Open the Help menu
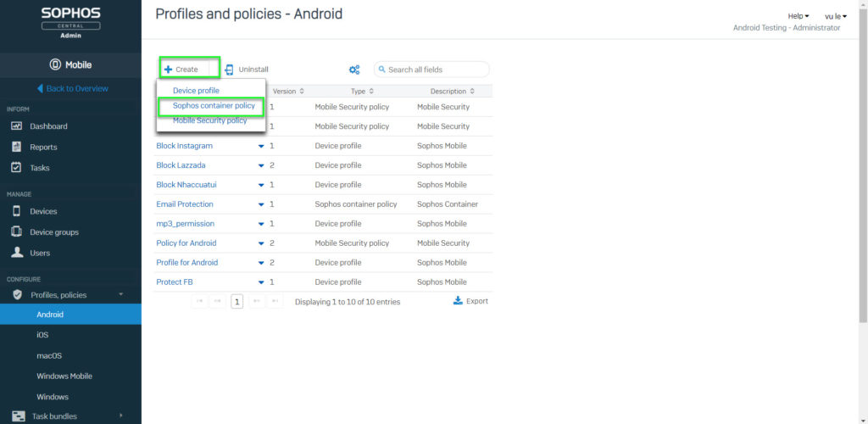This screenshot has width=868, height=424. tap(798, 16)
